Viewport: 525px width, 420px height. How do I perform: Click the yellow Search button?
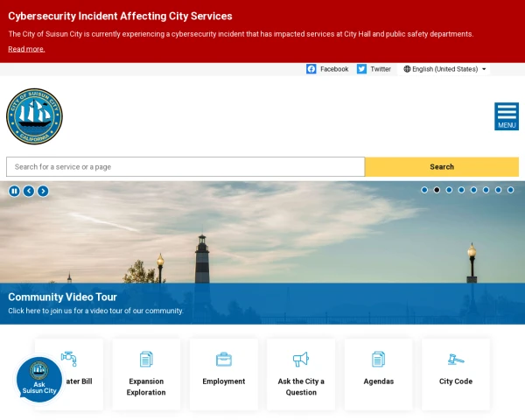point(442,167)
